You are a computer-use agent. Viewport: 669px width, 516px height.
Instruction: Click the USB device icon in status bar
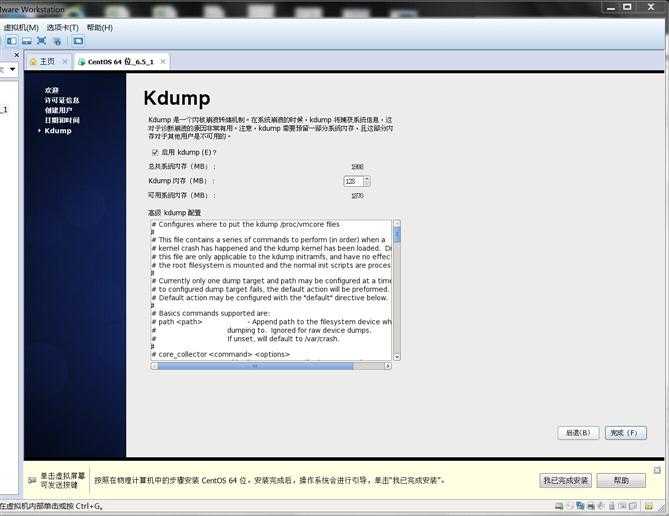click(x=611, y=506)
